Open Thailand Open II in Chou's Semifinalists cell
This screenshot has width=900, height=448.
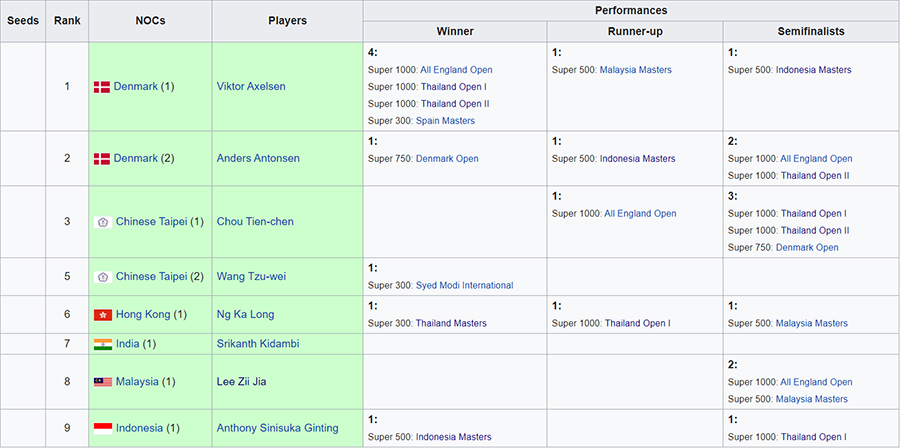pos(815,231)
